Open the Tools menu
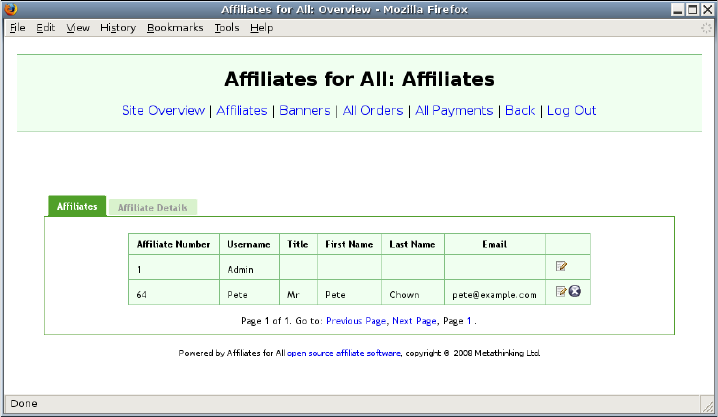Image resolution: width=718 pixels, height=417 pixels. pos(227,28)
